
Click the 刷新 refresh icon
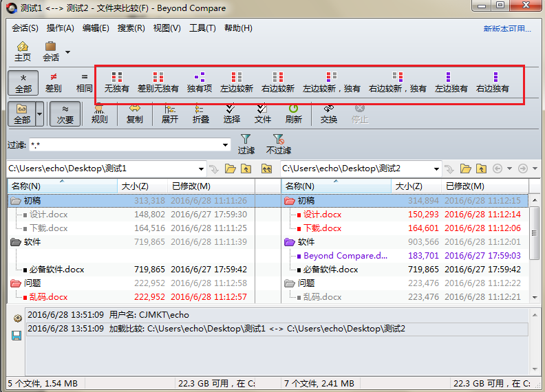pos(293,109)
